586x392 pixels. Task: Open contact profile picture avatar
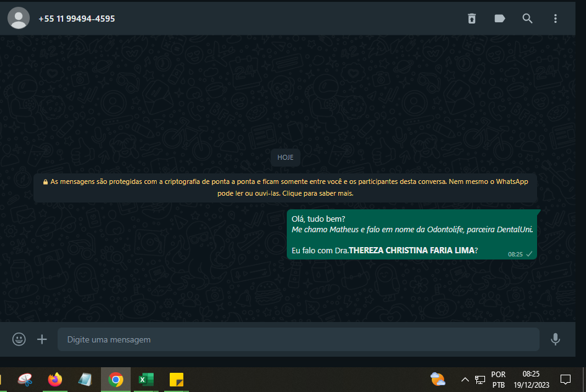pos(19,18)
